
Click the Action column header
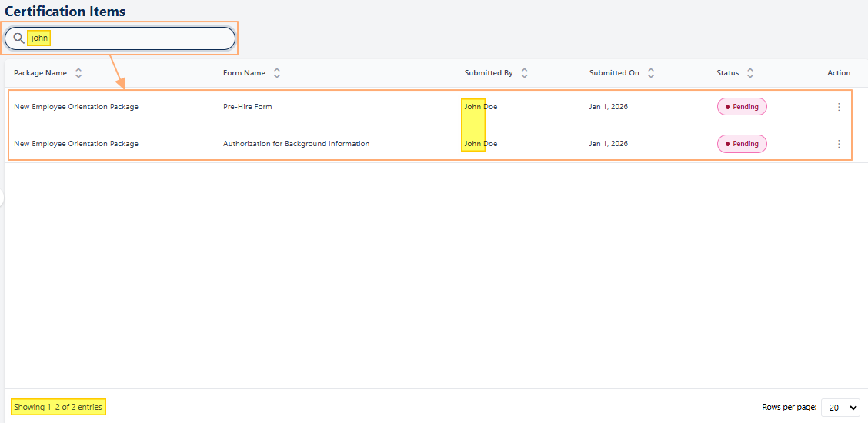(839, 73)
